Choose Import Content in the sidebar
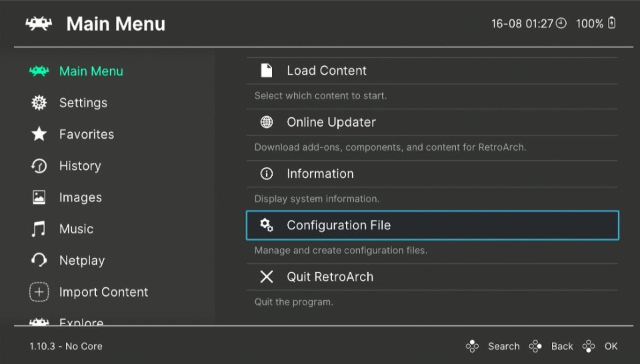640x364 pixels. pos(104,292)
